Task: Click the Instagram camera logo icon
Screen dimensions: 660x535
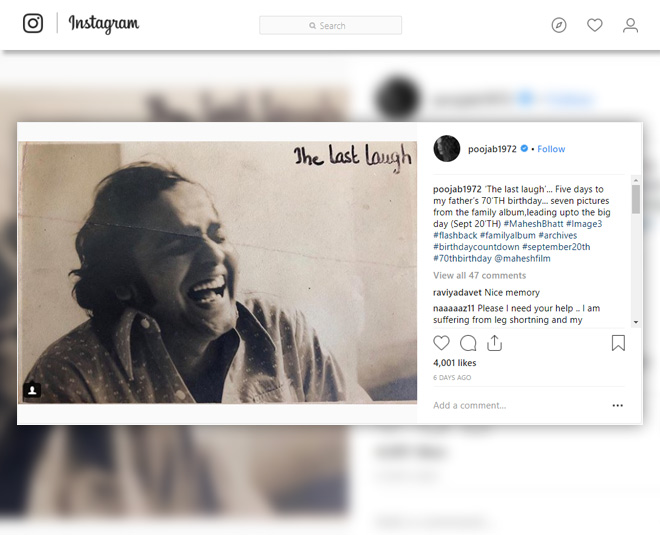Action: [x=33, y=23]
